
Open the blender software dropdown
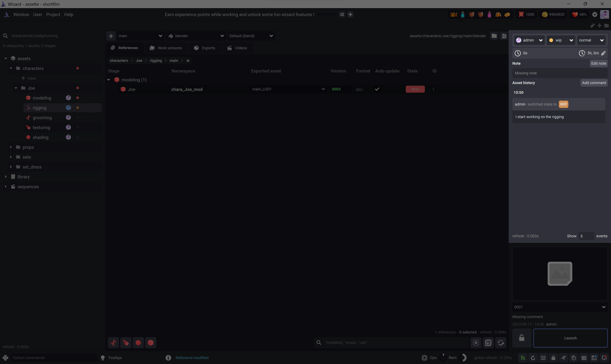(x=196, y=36)
